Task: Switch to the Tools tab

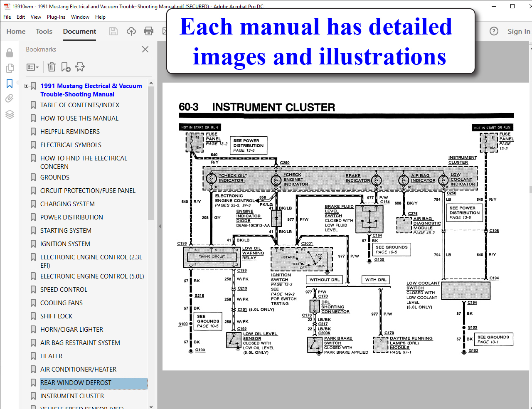Action: pos(44,31)
